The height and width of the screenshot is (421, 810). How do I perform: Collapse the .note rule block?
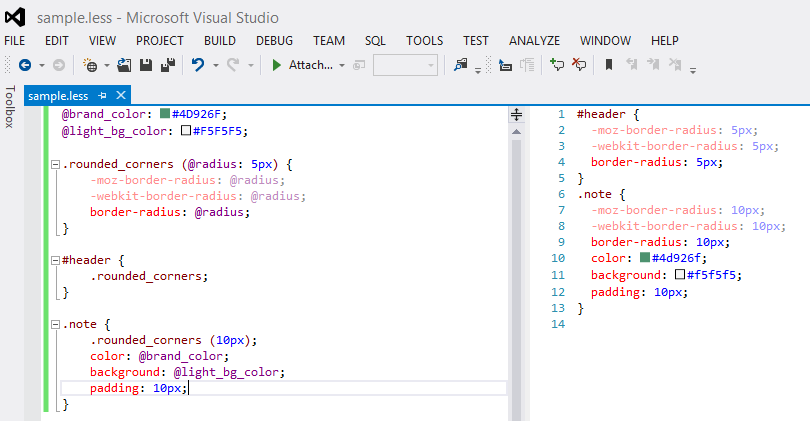[x=54, y=324]
